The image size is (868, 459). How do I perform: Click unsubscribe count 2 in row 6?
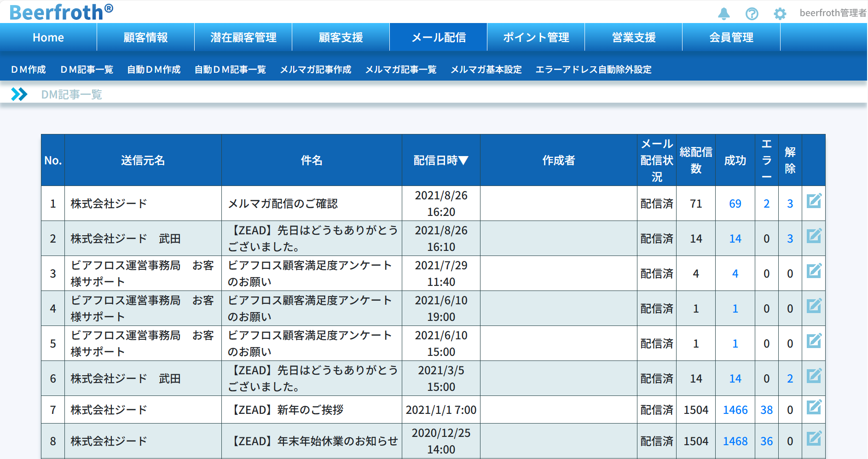pos(790,378)
